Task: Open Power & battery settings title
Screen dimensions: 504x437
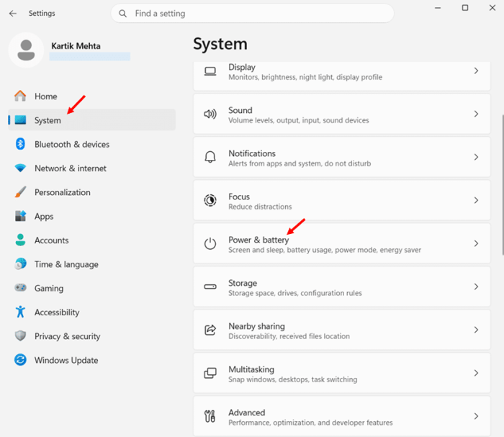Action: [x=258, y=240]
